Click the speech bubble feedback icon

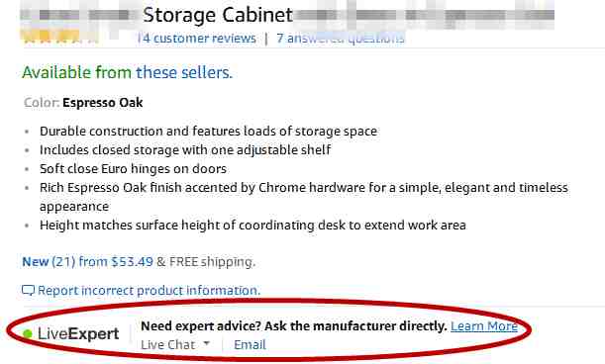point(28,291)
